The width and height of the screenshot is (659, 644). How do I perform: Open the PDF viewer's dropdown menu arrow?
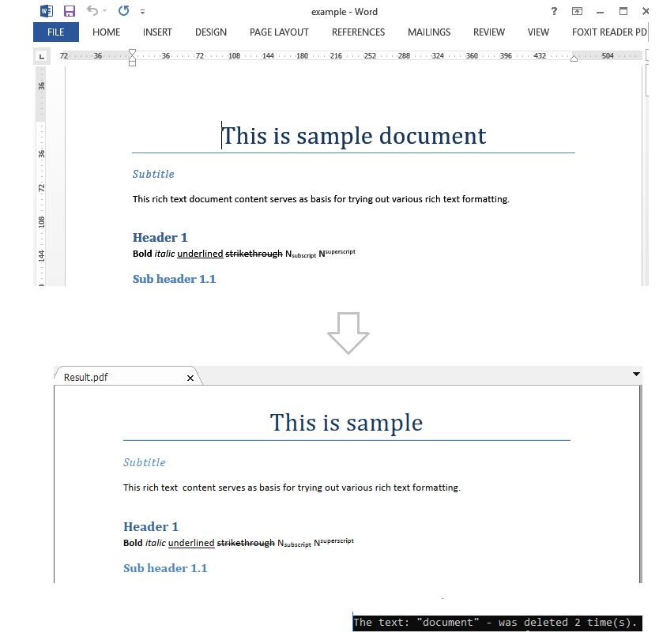[635, 374]
